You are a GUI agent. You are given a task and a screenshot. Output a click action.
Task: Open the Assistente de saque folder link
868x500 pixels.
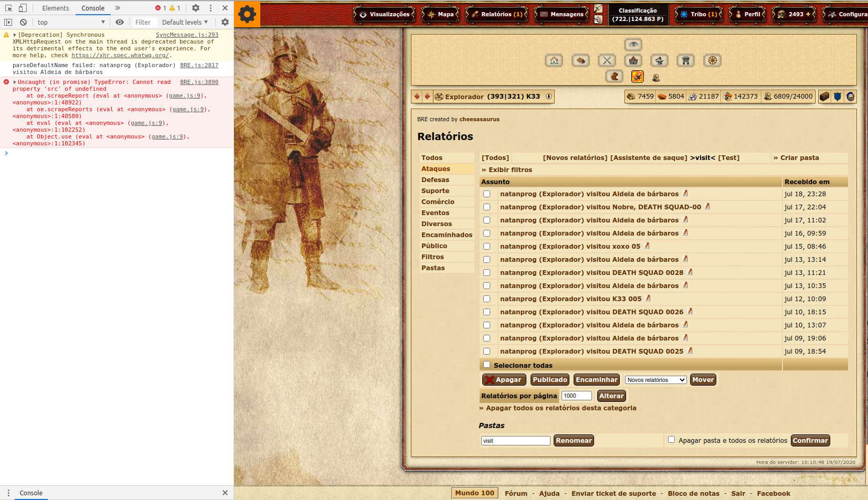[649, 158]
